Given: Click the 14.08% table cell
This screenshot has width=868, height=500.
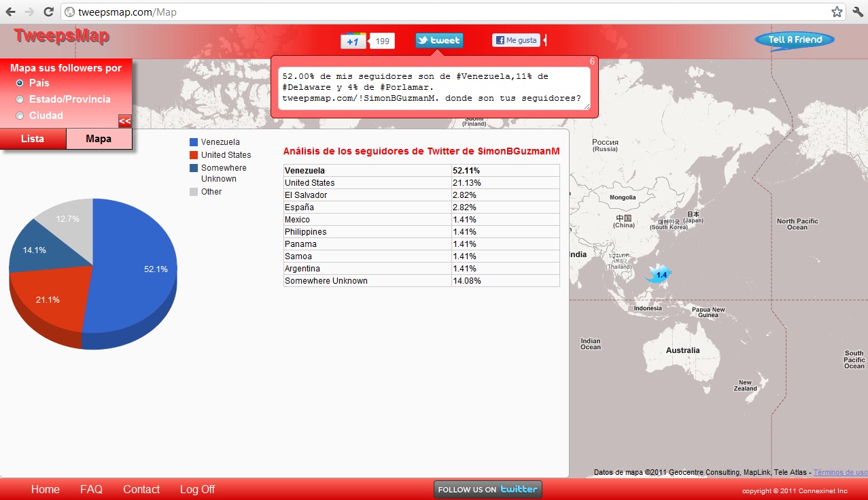Looking at the screenshot, I should coord(506,281).
